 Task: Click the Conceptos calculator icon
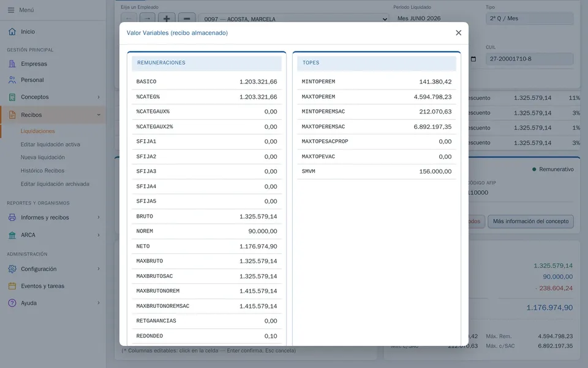12,97
